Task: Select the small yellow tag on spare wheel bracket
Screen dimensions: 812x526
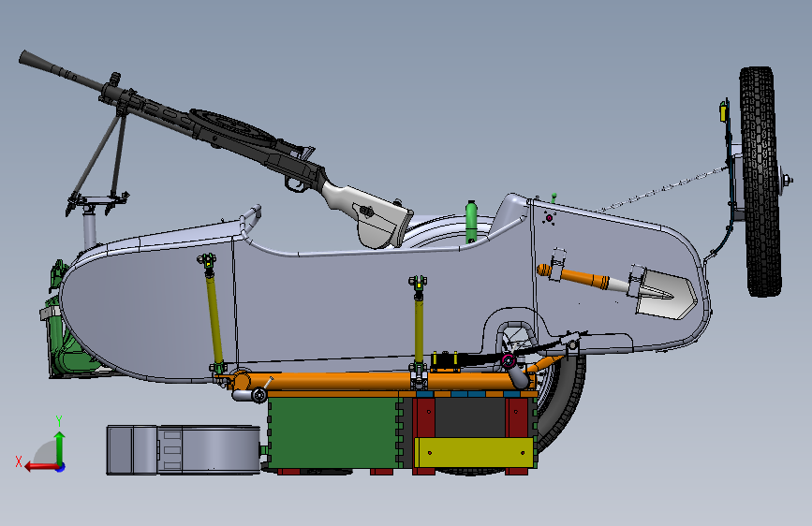Action: pyautogui.click(x=722, y=113)
